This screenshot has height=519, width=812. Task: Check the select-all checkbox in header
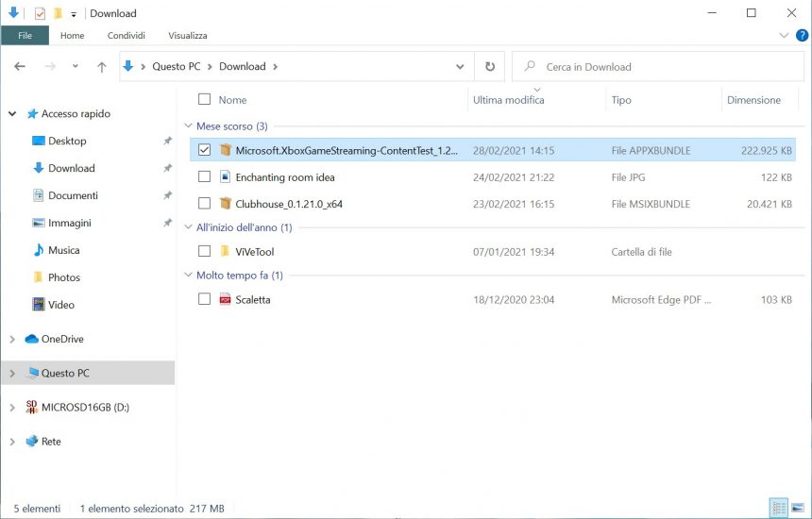click(x=205, y=99)
